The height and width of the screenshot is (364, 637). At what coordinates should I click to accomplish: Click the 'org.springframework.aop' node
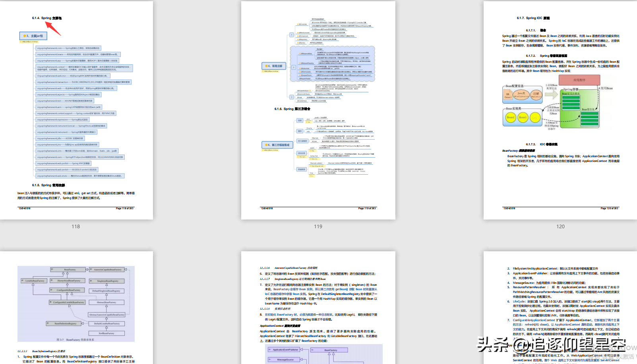77,61
